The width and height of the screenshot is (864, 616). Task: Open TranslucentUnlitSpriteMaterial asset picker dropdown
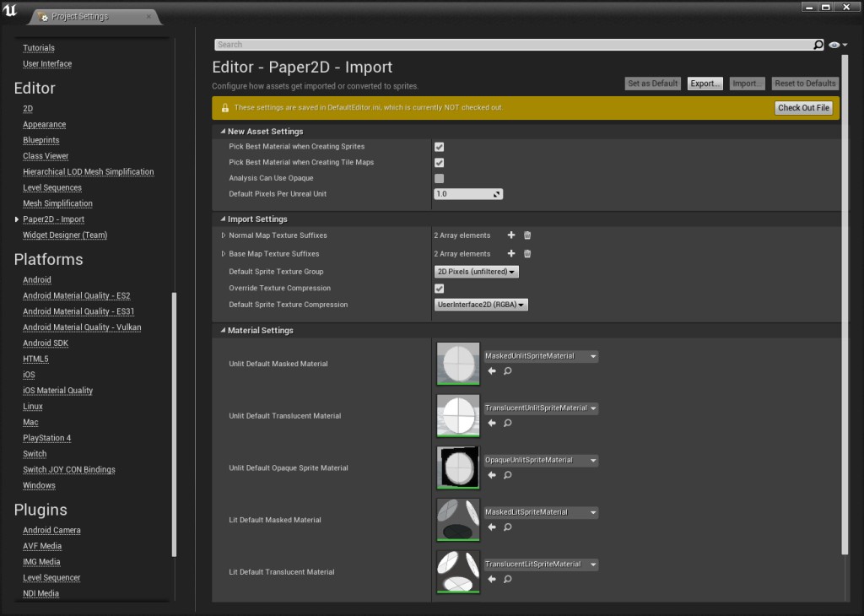tap(541, 408)
